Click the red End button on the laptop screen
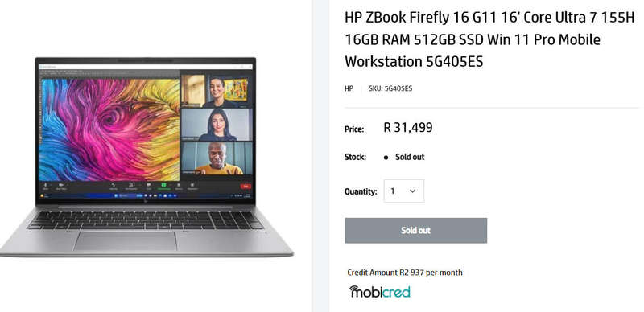Viewport: 644px width, 312px height. [246, 187]
